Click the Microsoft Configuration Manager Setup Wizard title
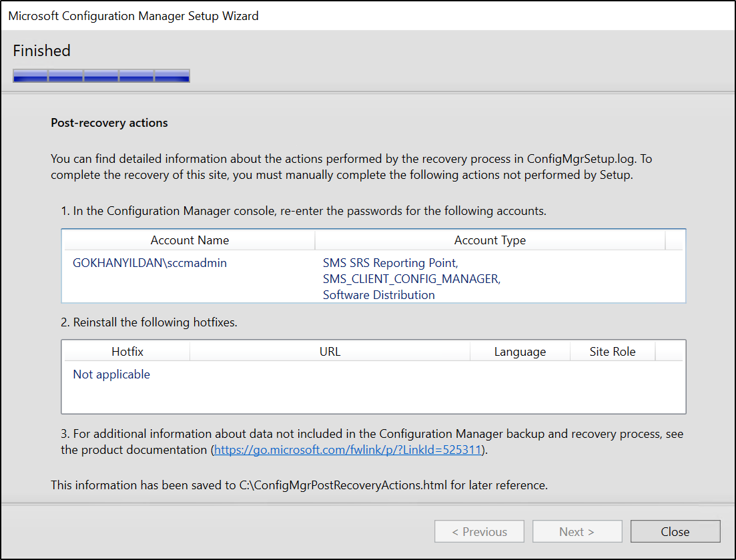This screenshot has height=560, width=736. click(x=133, y=16)
